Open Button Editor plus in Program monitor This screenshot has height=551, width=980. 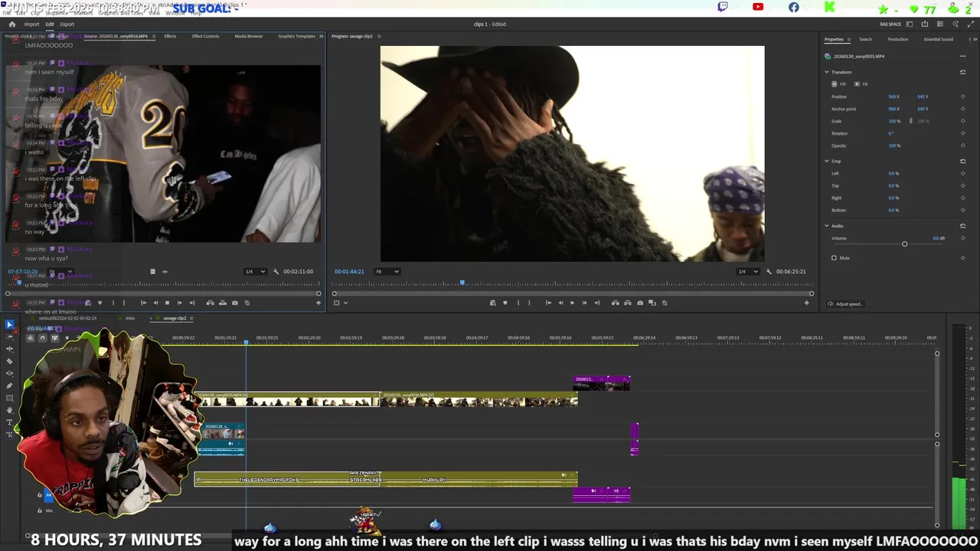tap(806, 302)
